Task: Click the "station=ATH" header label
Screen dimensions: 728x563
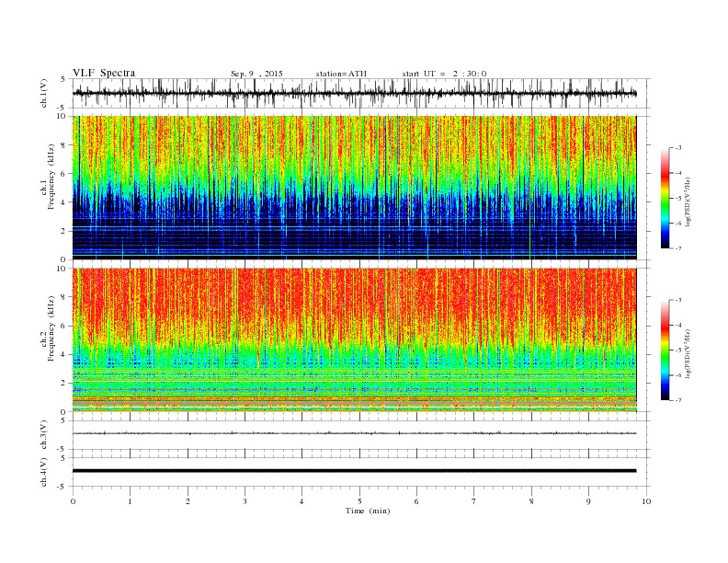Action: (341, 74)
